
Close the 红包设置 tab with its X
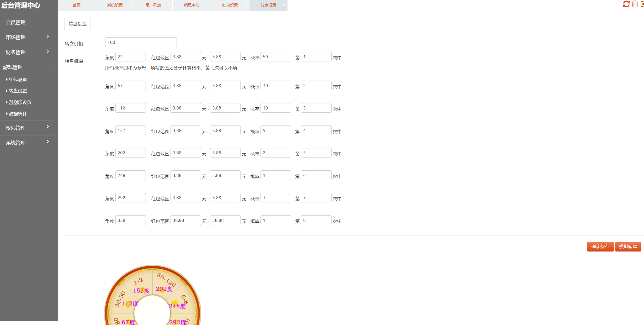coord(246,5)
